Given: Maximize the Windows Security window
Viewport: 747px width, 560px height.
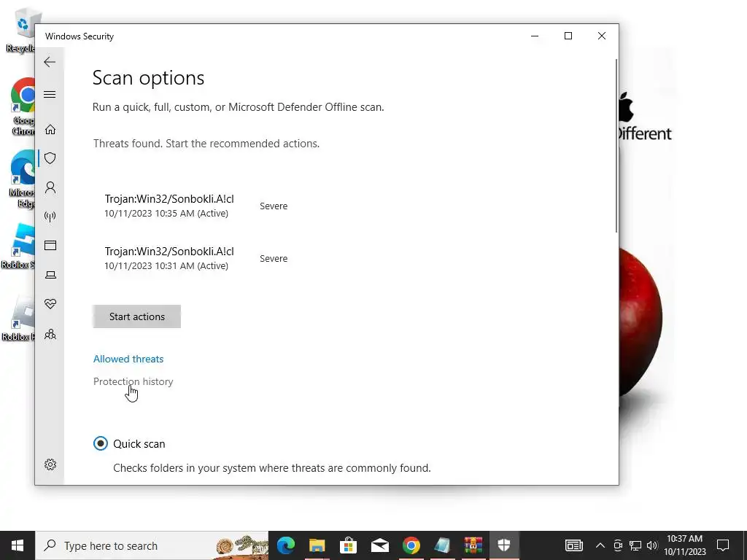Looking at the screenshot, I should pyautogui.click(x=568, y=36).
